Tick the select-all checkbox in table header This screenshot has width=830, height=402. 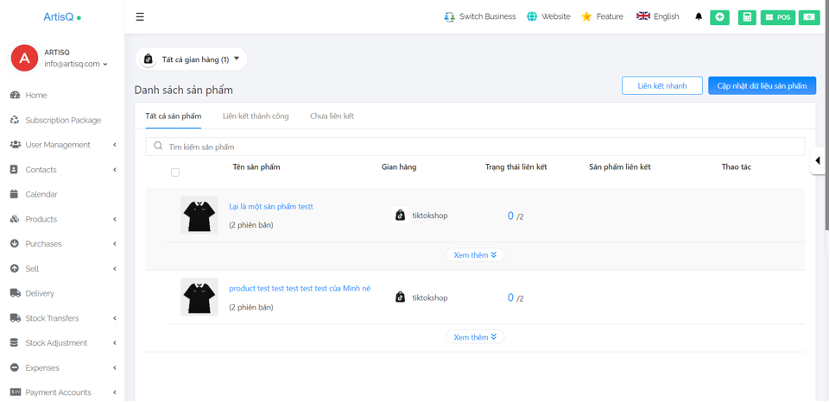coord(175,172)
